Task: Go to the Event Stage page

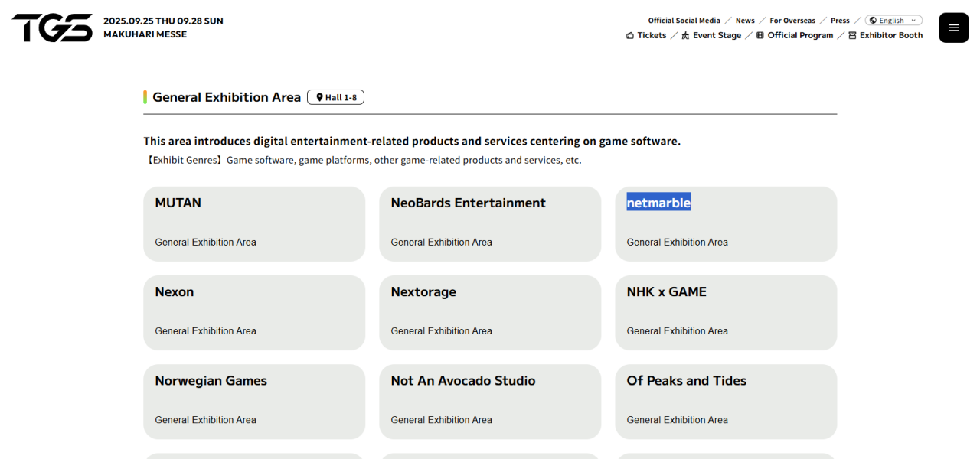Action: [717, 35]
